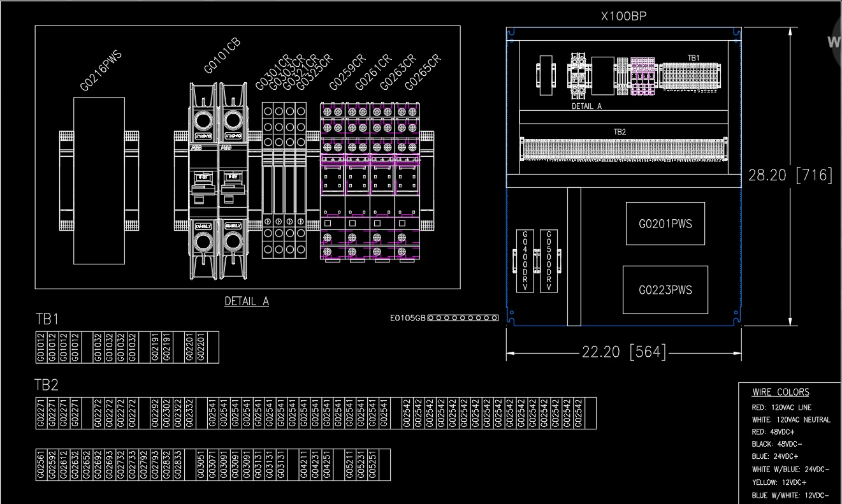Select terminal cell G02732
842x504 pixels.
click(x=121, y=464)
